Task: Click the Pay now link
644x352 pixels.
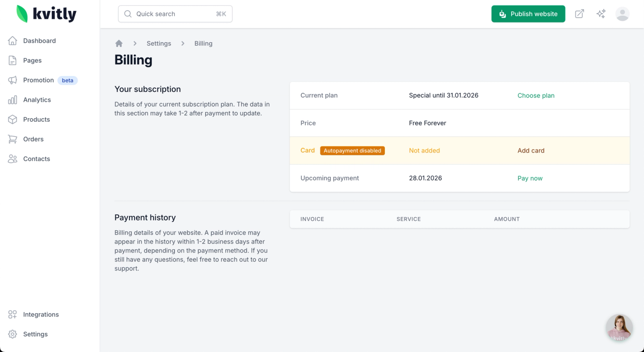Action: 530,178
